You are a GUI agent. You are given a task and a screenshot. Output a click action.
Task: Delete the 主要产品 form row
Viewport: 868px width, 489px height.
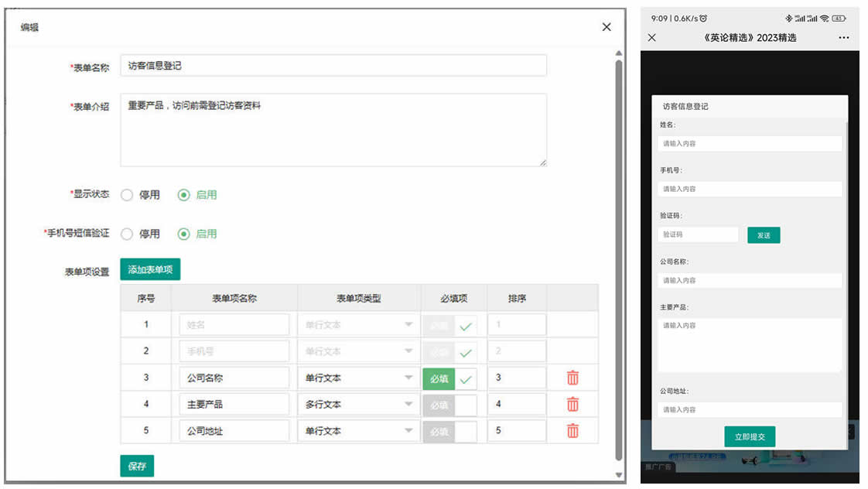pos(572,405)
